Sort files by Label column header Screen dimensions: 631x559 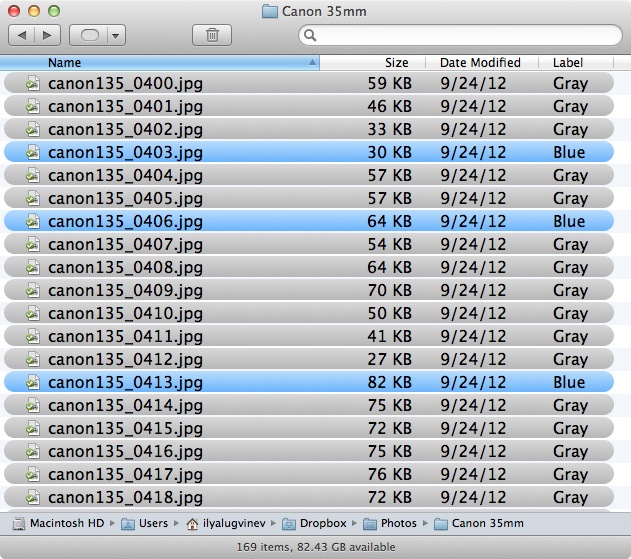(567, 62)
